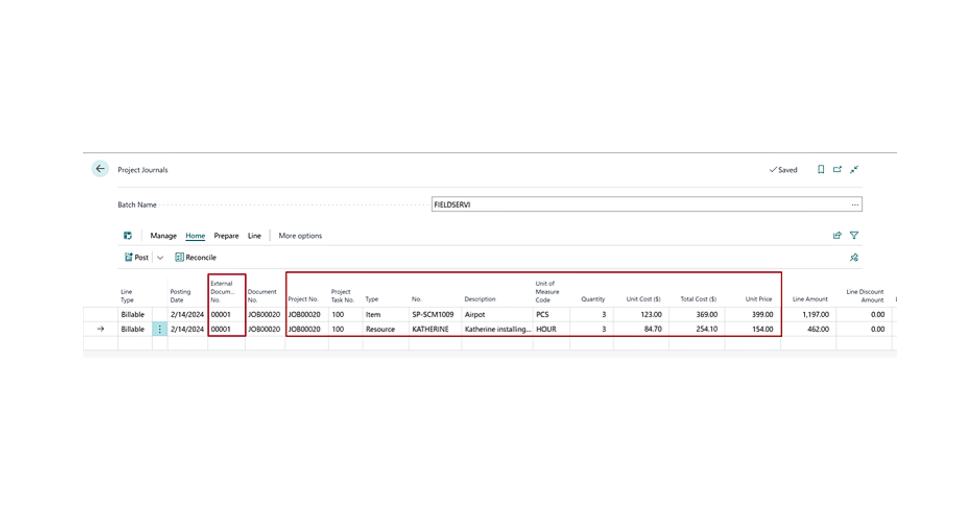Click the Line Discount Amount column header
The image size is (980, 510).
(865, 296)
